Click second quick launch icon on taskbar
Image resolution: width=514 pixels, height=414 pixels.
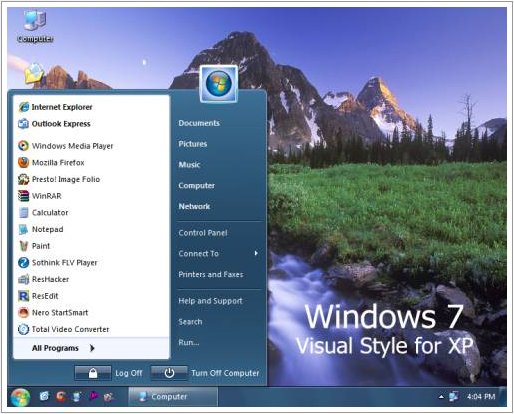61,396
